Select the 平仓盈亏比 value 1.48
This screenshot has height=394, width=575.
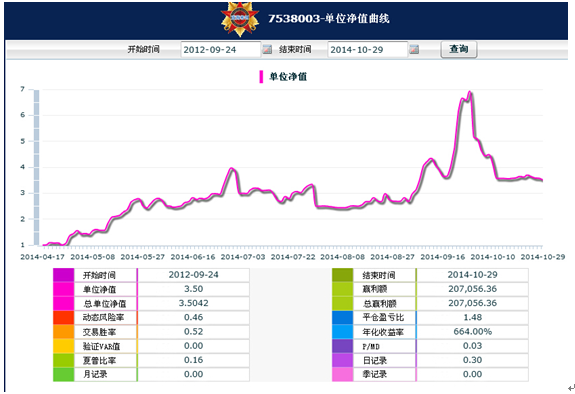point(472,317)
